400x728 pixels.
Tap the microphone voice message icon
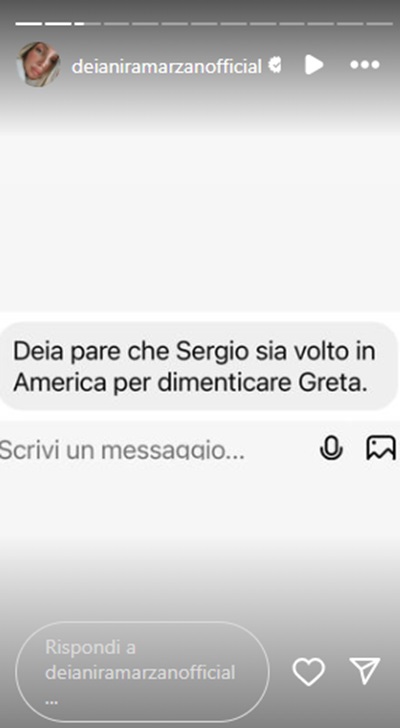[x=331, y=448]
